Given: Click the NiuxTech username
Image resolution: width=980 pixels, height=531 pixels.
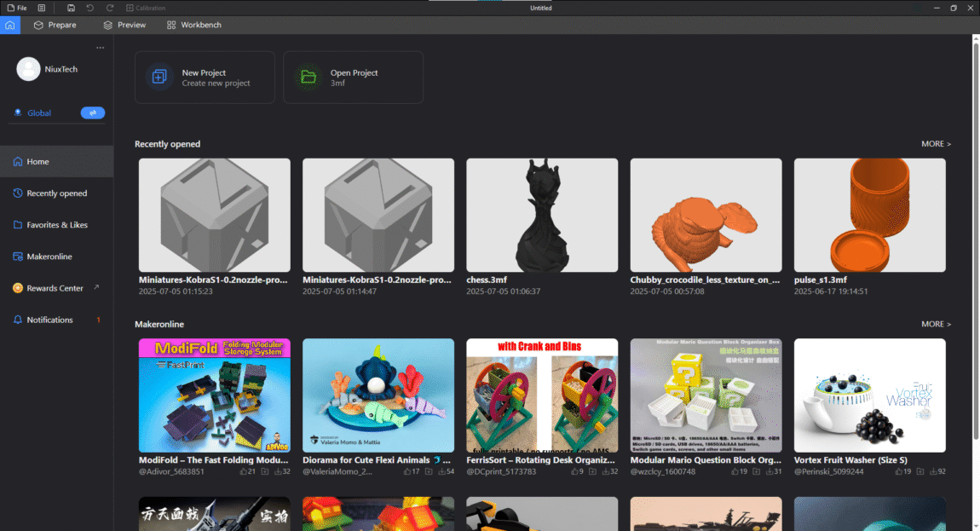Looking at the screenshot, I should click(61, 69).
